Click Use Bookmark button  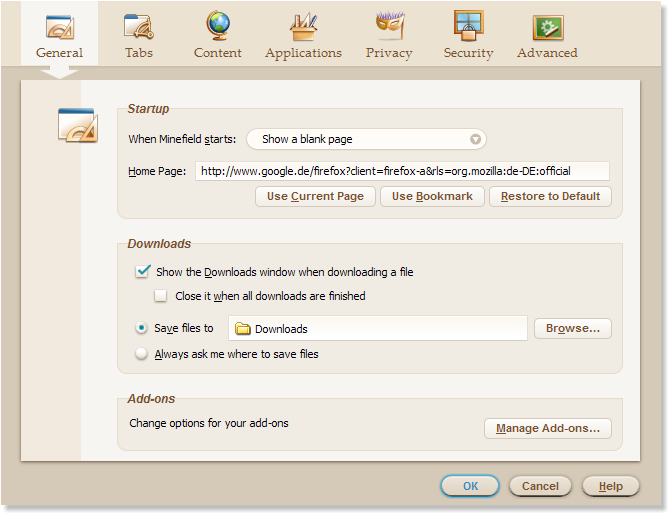(x=432, y=196)
